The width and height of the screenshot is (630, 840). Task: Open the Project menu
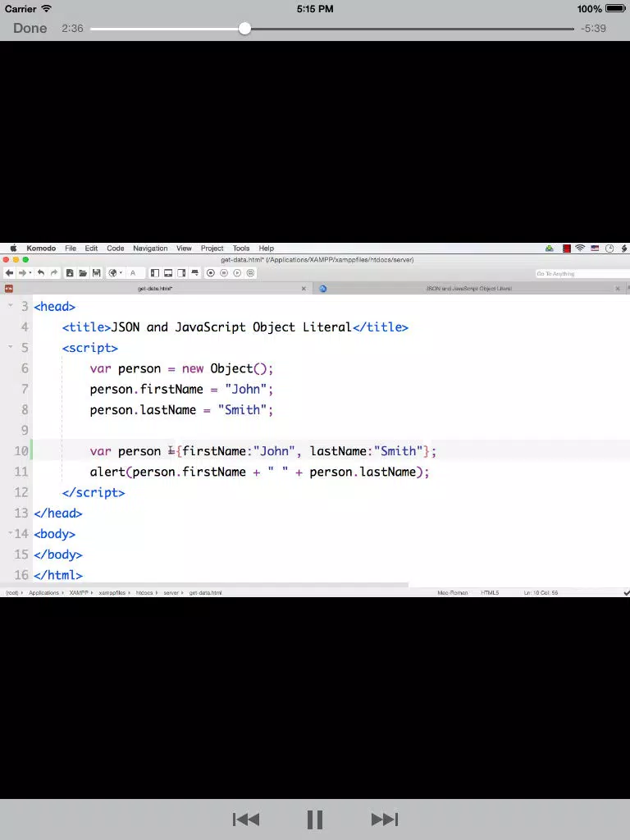(x=212, y=248)
